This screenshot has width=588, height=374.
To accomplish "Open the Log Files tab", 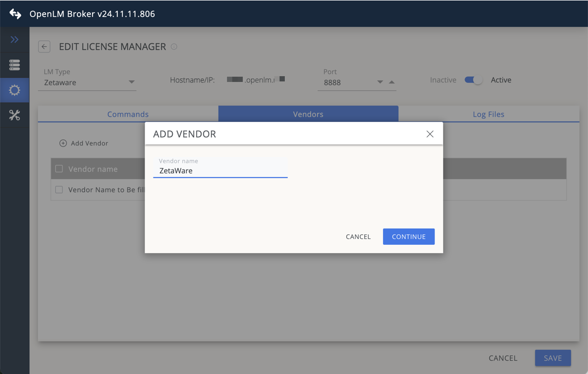I will pyautogui.click(x=488, y=114).
